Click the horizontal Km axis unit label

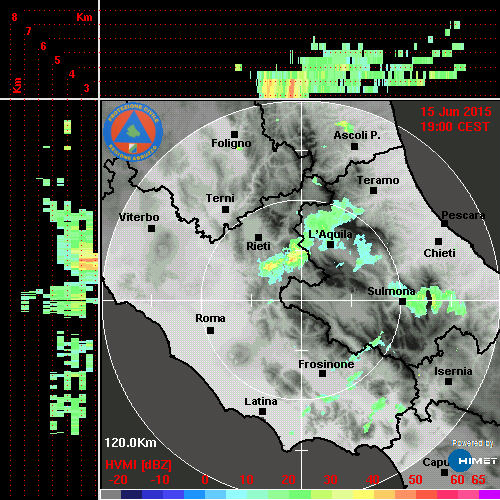click(84, 17)
